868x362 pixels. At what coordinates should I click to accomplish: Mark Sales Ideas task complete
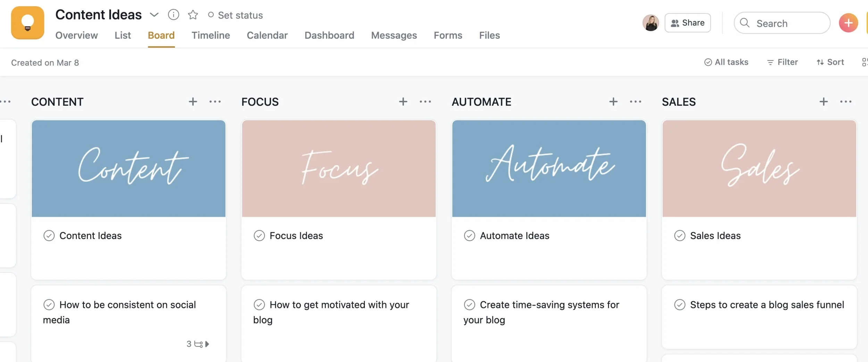pos(679,236)
